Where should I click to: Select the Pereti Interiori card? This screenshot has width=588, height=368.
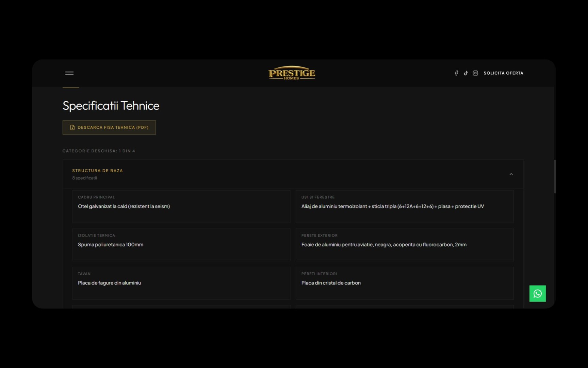[x=405, y=283]
